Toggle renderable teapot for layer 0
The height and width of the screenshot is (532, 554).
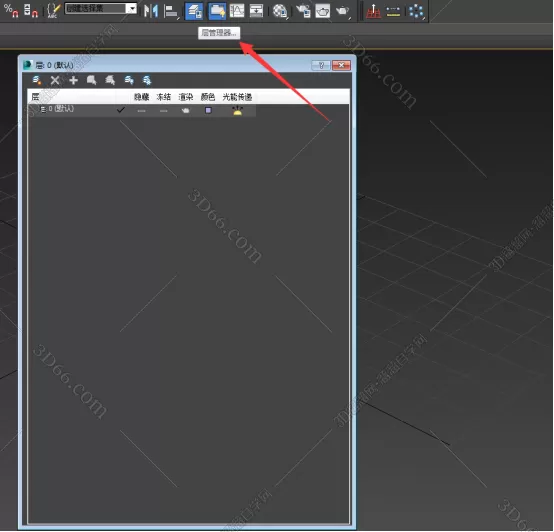coord(185,111)
